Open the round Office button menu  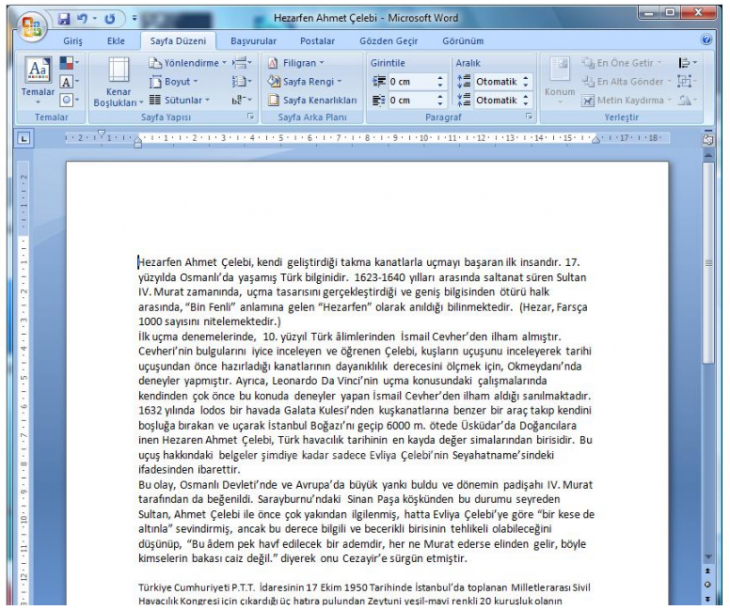[x=31, y=27]
